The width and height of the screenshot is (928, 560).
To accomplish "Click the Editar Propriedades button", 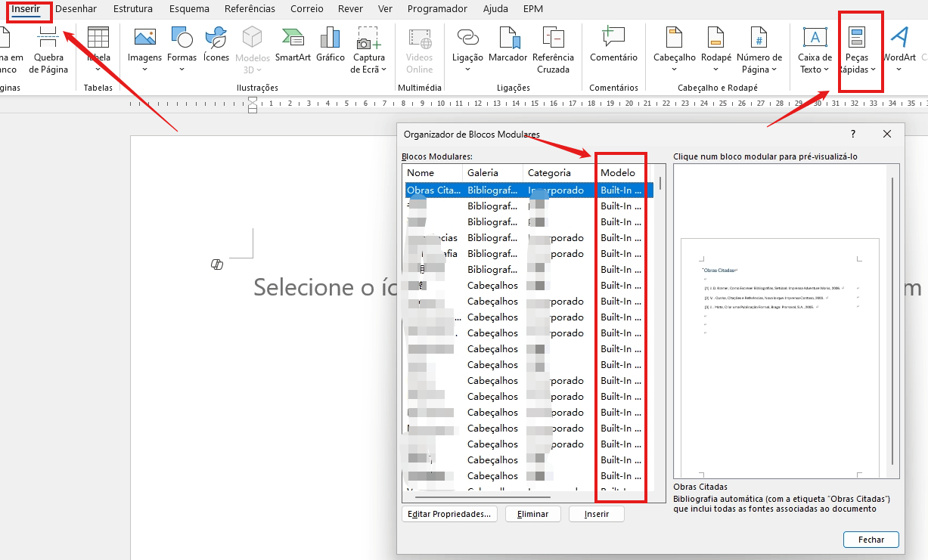I will [449, 514].
